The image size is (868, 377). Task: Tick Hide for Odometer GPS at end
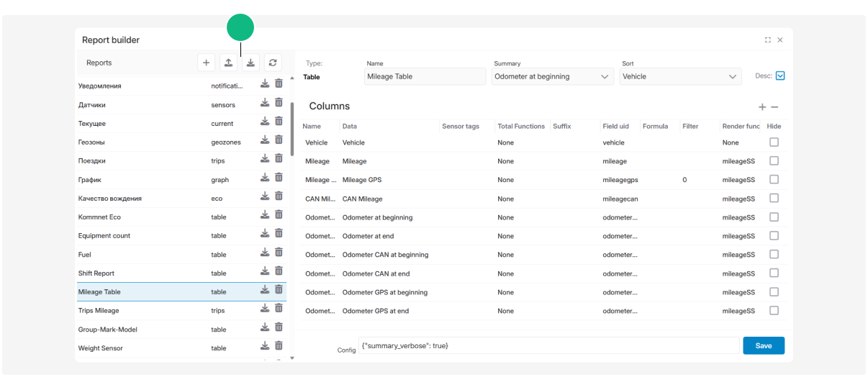coord(774,311)
